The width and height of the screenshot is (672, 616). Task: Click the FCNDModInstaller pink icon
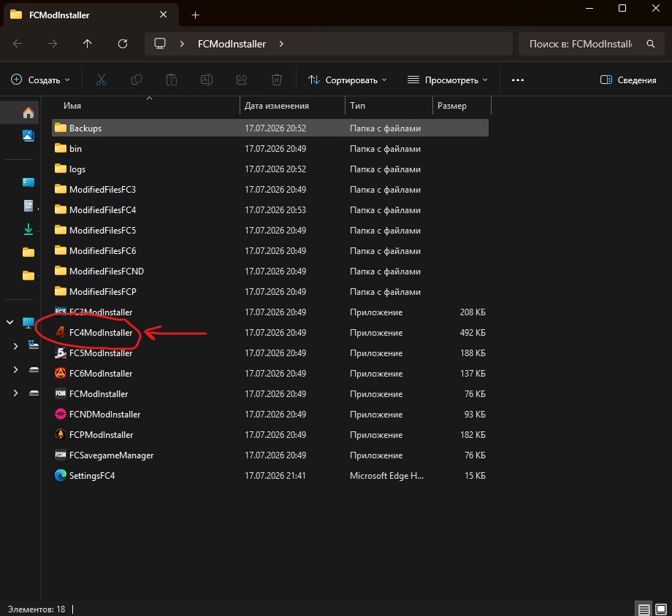61,414
